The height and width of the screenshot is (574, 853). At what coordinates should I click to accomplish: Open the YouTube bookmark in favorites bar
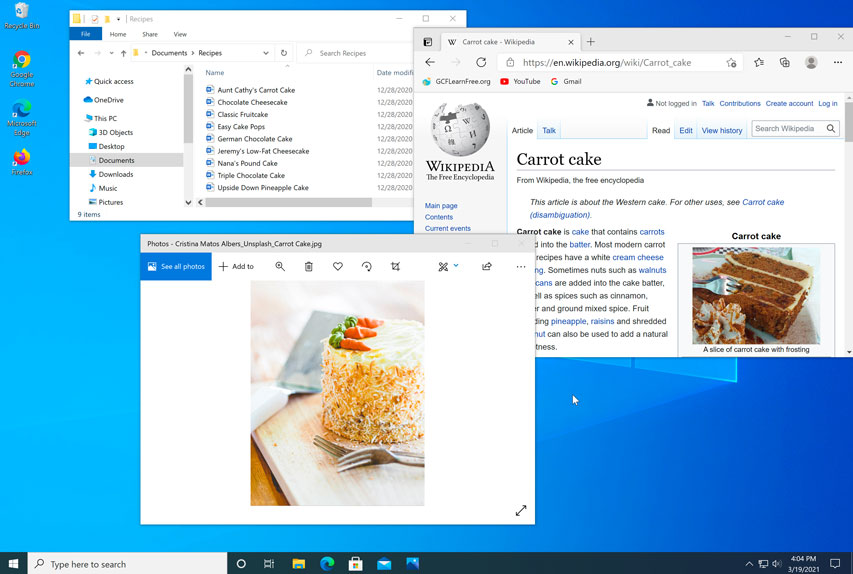[x=520, y=82]
